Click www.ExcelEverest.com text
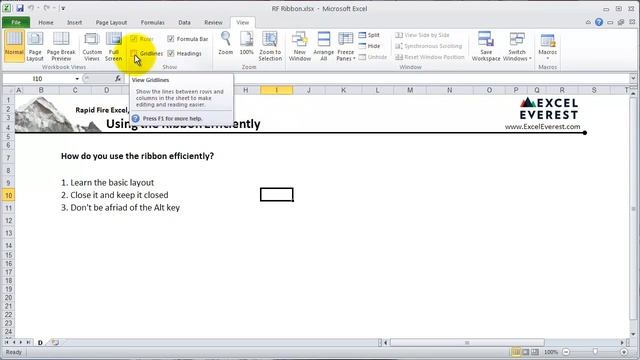640x360 pixels. [542, 127]
